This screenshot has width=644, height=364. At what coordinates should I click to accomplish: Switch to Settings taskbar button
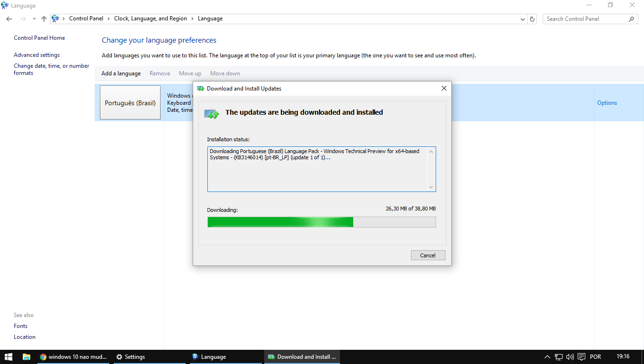149,357
